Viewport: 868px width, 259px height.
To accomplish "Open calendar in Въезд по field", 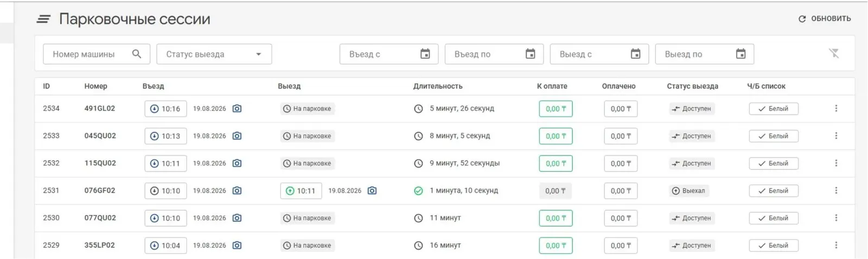I will (x=531, y=54).
